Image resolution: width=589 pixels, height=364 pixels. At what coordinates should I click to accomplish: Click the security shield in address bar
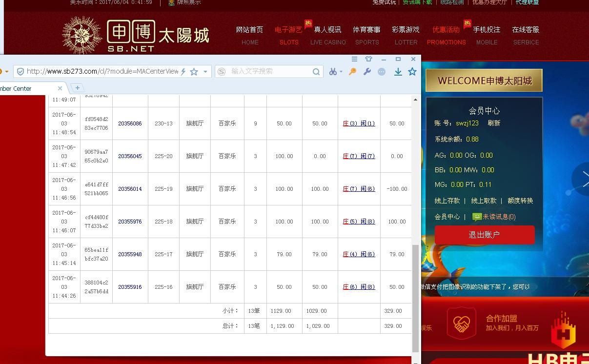click(x=20, y=71)
